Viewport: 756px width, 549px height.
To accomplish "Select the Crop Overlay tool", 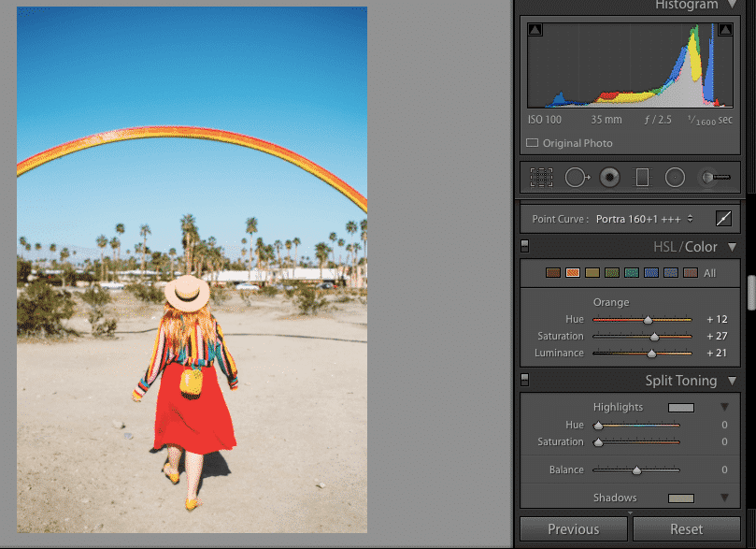I will (x=541, y=177).
